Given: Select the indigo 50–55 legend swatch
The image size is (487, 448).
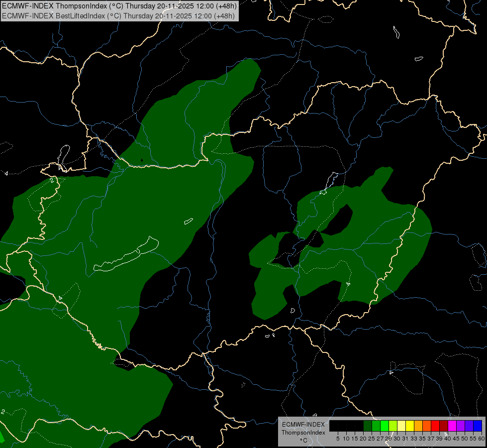Looking at the screenshot, I should tap(469, 426).
